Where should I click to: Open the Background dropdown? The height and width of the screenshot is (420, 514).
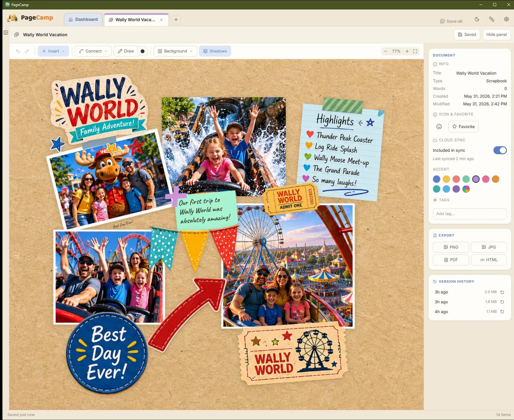(175, 51)
